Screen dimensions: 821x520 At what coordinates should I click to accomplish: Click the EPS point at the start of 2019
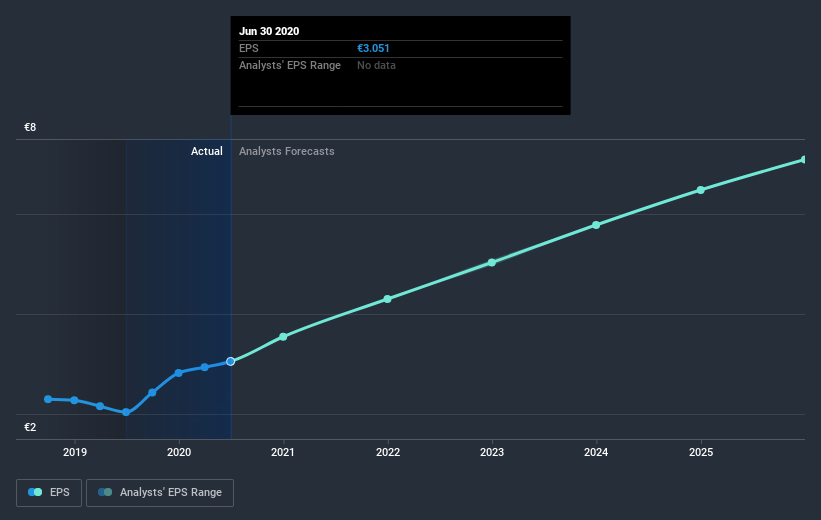[x=74, y=400]
